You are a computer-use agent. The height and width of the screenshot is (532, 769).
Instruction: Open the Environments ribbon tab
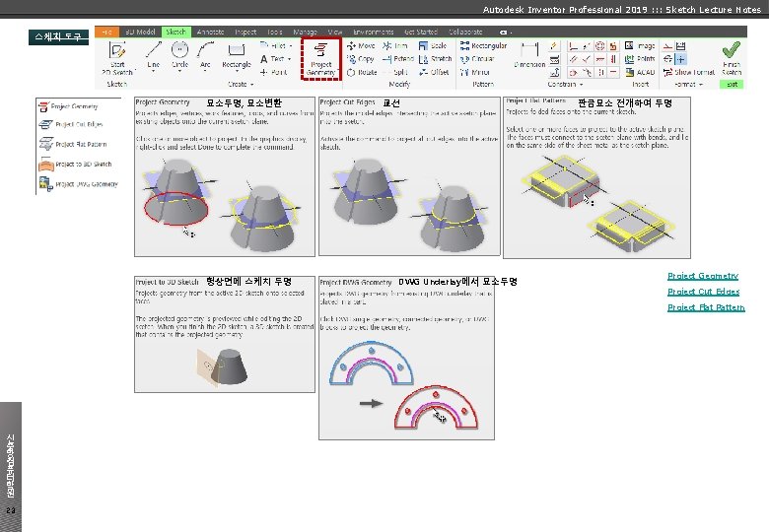[374, 32]
